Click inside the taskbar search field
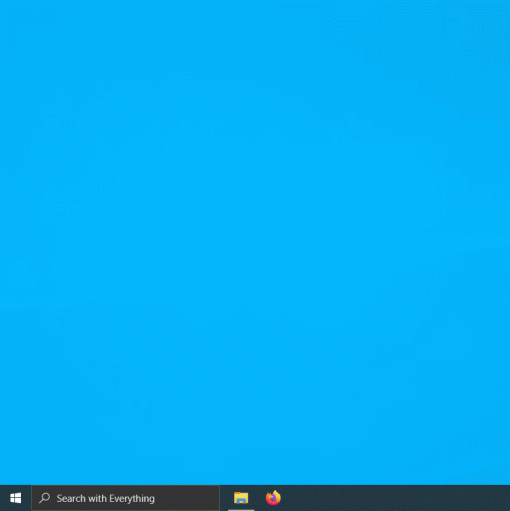510x511 pixels. click(126, 498)
